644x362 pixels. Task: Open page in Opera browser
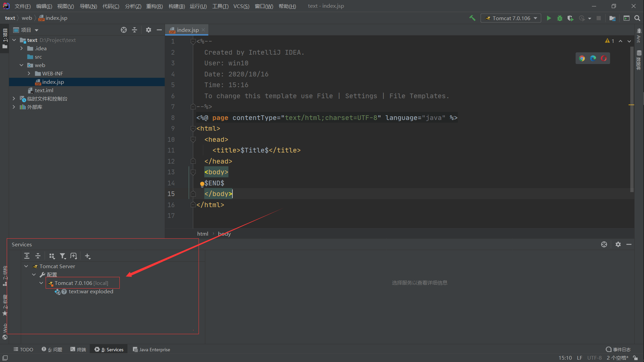tap(604, 58)
